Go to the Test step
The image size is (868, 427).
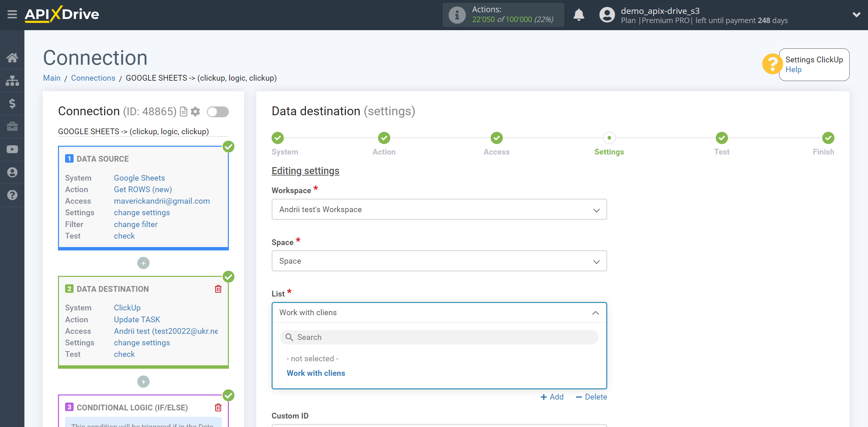click(722, 138)
